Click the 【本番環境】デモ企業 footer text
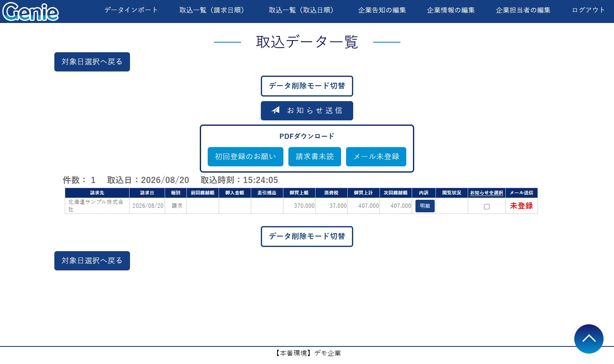 click(307, 353)
